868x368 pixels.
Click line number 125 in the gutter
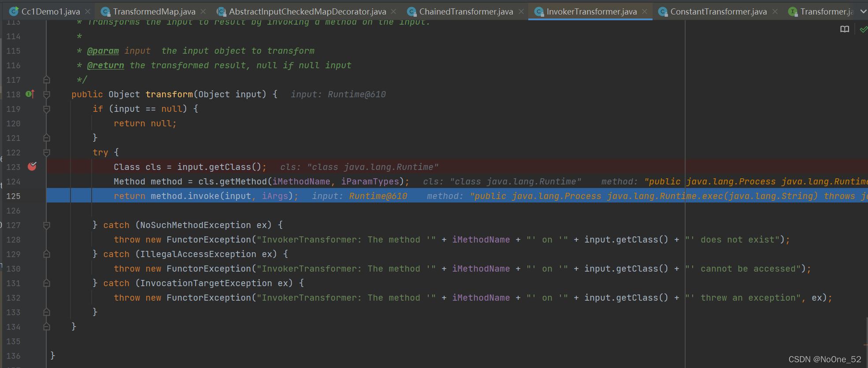click(13, 196)
